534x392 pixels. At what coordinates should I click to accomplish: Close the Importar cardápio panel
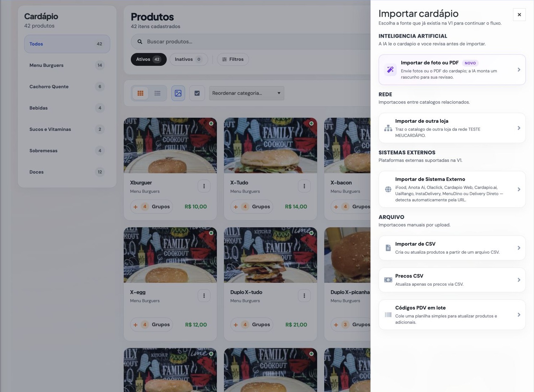[519, 15]
